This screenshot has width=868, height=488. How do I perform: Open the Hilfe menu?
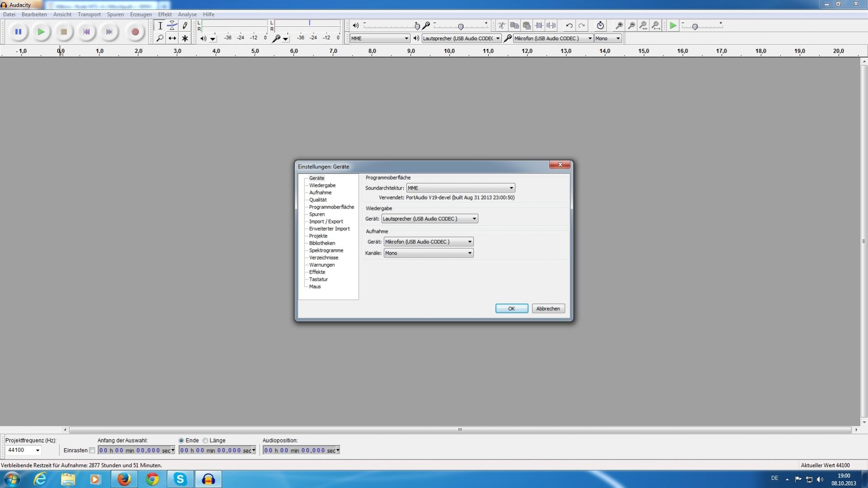(x=208, y=14)
